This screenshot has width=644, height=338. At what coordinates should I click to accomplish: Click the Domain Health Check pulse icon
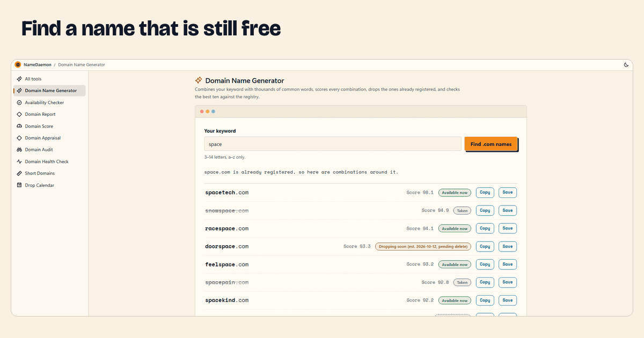[19, 161]
